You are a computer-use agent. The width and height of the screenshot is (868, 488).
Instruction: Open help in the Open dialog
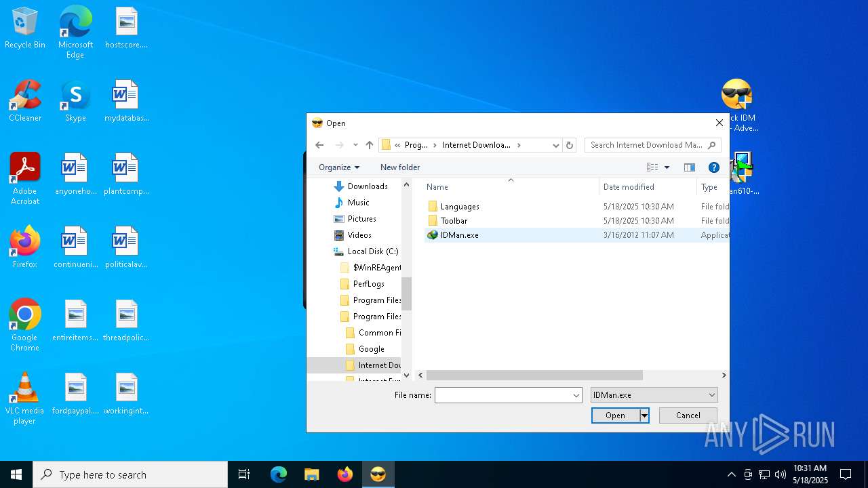coord(713,167)
